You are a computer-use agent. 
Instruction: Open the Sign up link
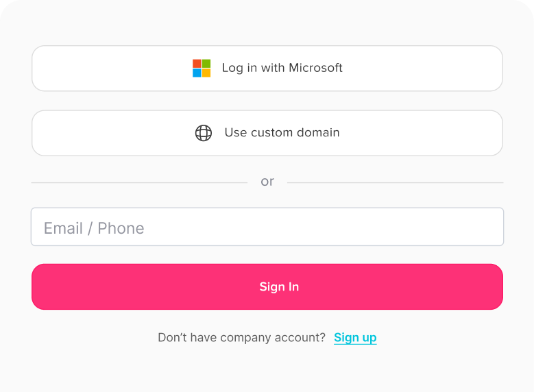coord(355,337)
